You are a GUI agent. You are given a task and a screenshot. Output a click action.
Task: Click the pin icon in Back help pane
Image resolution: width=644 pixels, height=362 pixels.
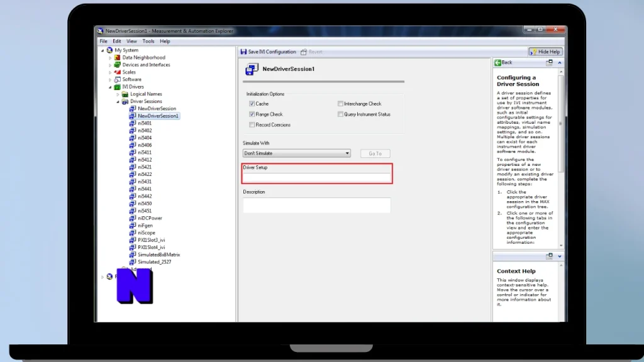click(x=549, y=62)
